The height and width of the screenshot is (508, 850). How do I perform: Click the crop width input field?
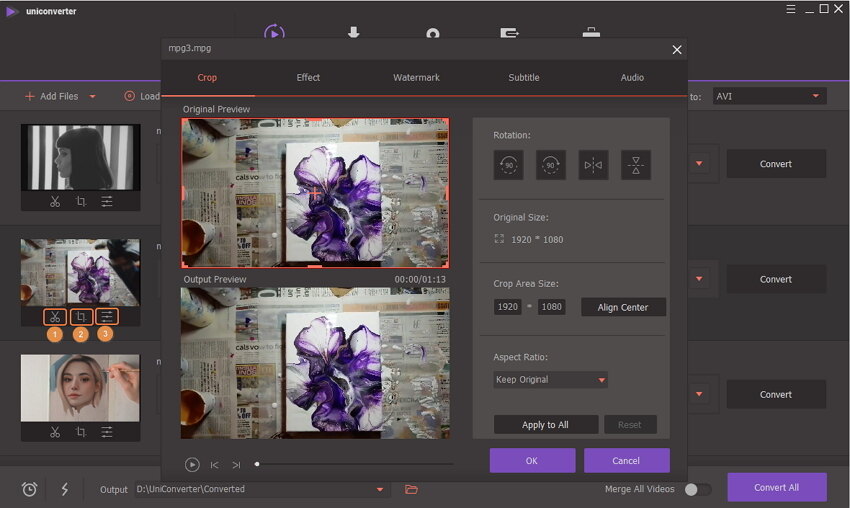(x=508, y=307)
